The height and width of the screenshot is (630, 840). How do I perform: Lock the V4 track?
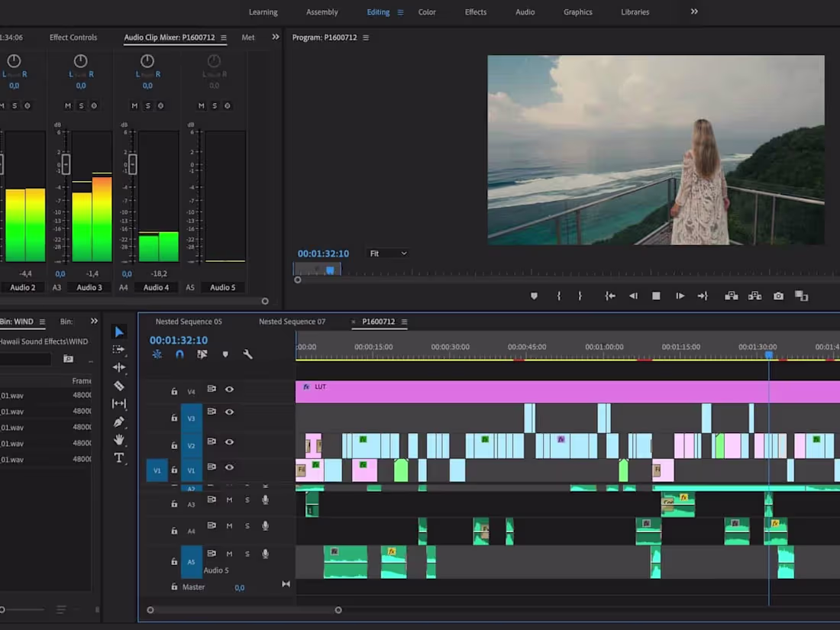click(x=173, y=390)
